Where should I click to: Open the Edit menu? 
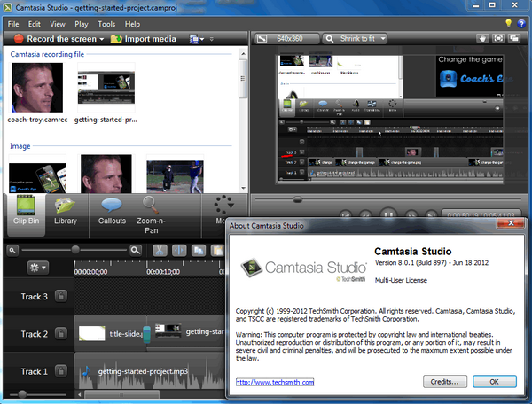[35, 24]
